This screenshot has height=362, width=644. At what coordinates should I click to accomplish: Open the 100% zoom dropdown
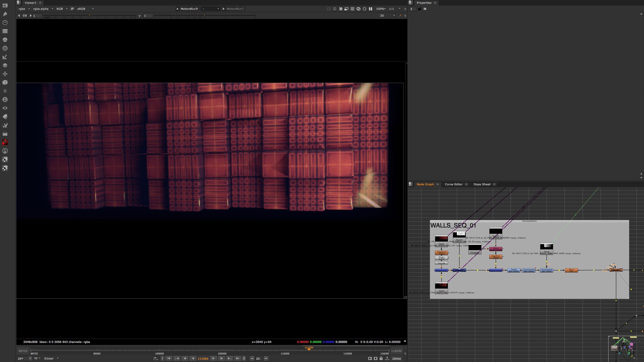pyautogui.click(x=381, y=9)
